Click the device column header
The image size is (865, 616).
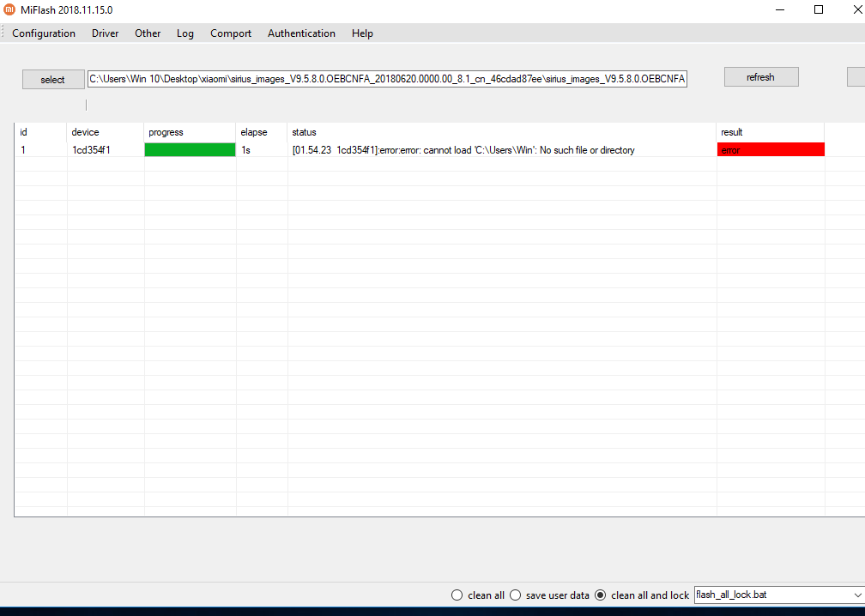coord(106,132)
